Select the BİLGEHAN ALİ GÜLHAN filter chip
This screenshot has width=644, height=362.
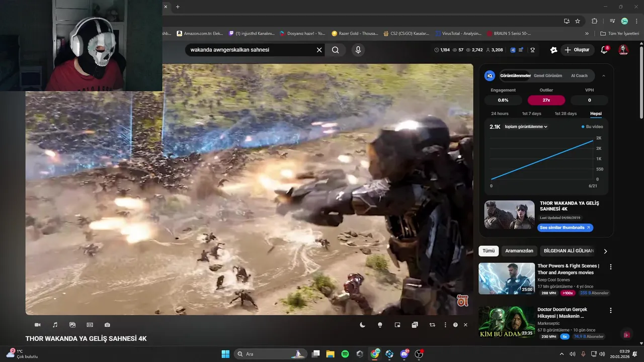click(x=569, y=251)
